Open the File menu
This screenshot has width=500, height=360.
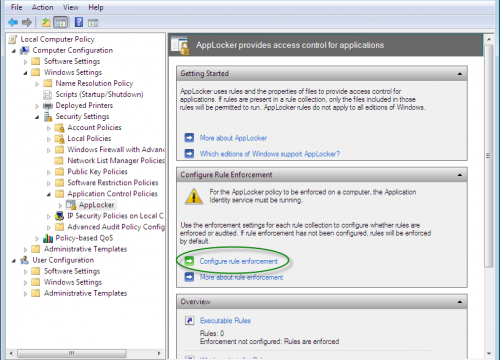16,7
